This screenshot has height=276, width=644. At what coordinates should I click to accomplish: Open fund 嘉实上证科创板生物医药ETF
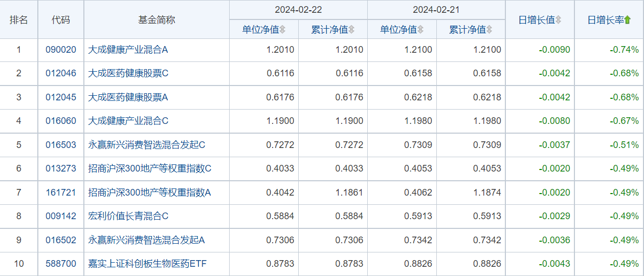[147, 264]
